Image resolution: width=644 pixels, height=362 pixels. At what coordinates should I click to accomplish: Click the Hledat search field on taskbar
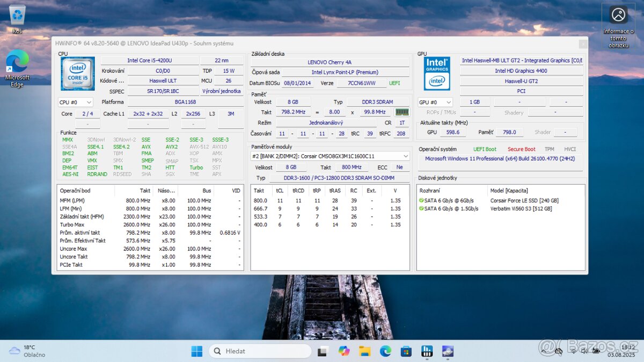coord(260,351)
